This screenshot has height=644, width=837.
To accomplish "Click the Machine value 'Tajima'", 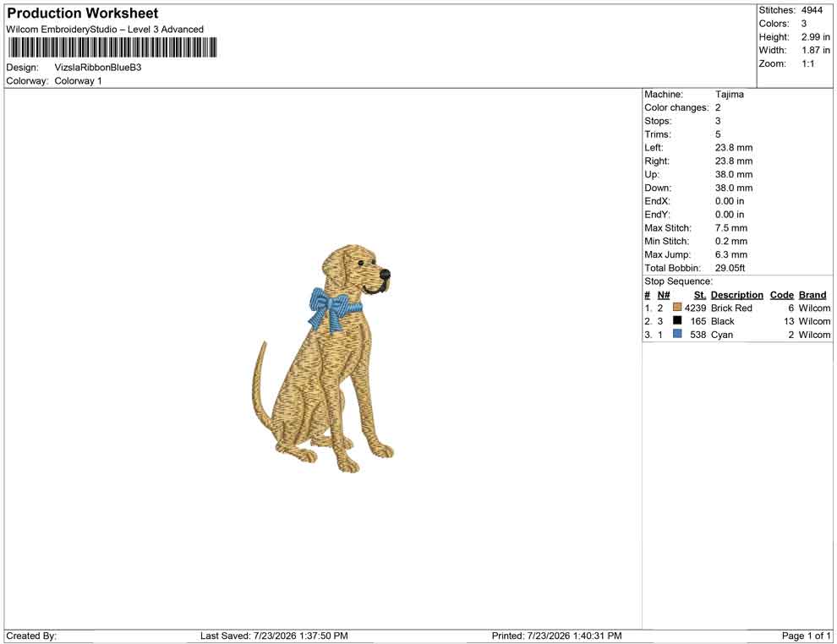I will [729, 95].
